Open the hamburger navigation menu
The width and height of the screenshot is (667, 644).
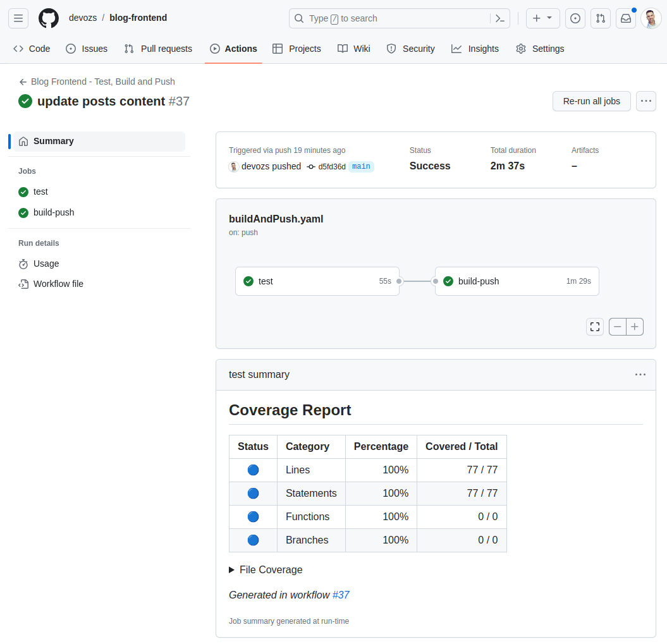point(18,18)
